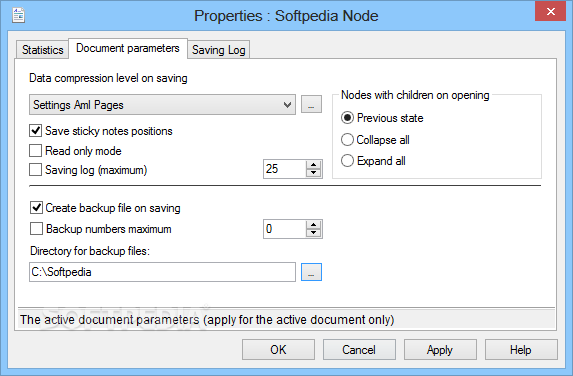Click the backup directory path field
The width and height of the screenshot is (573, 376).
(162, 272)
